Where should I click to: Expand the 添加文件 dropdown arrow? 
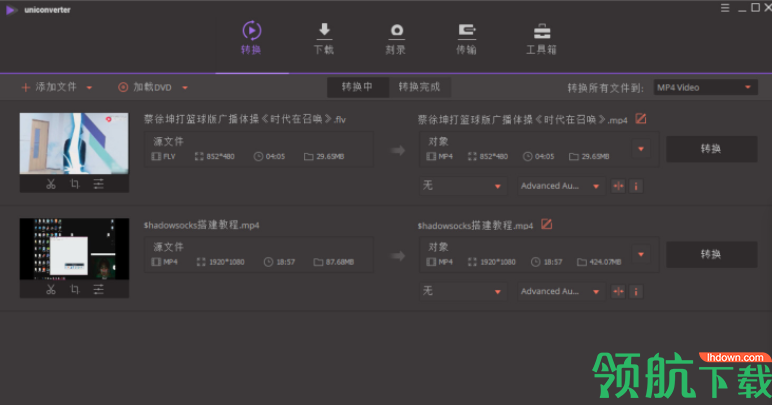pos(89,88)
